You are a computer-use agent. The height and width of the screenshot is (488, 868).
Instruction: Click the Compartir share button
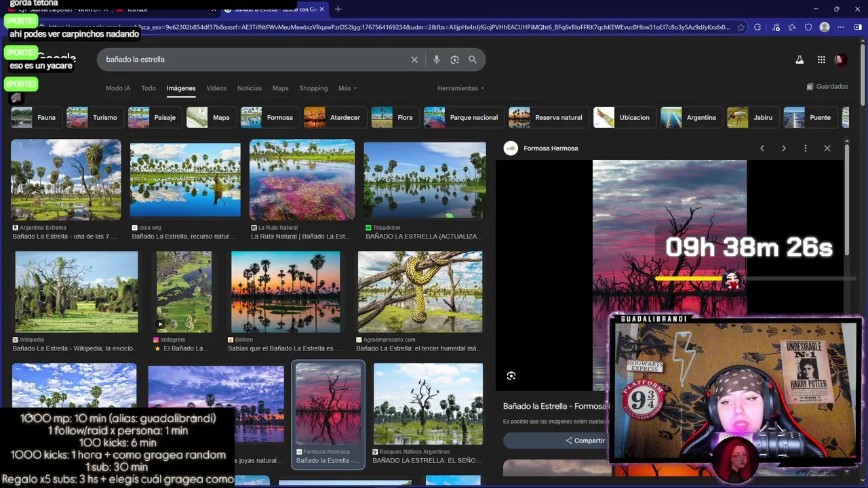585,441
